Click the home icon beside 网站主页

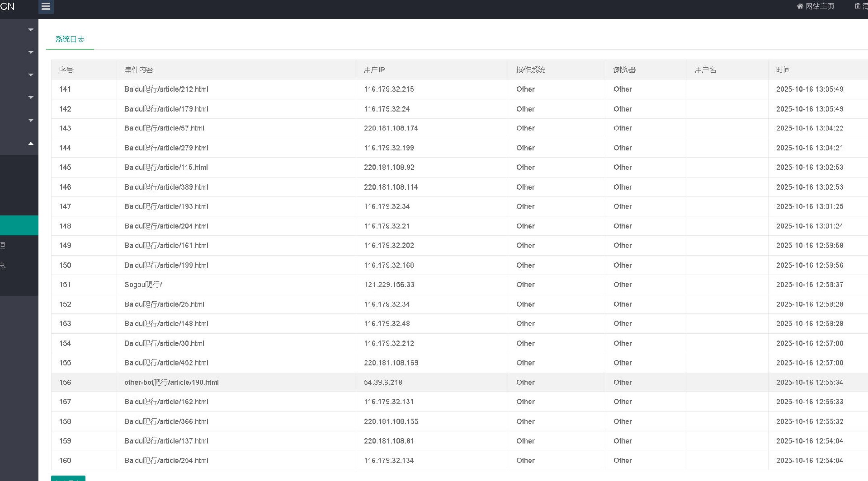800,6
